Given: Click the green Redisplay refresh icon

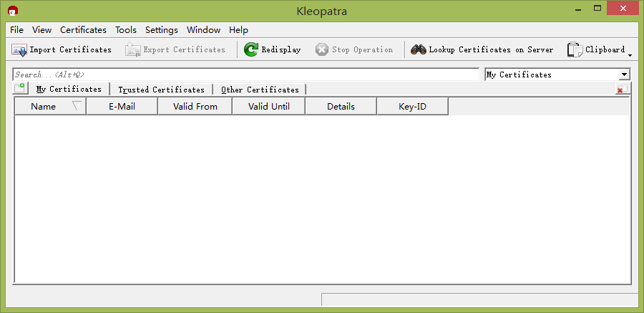Looking at the screenshot, I should [251, 49].
